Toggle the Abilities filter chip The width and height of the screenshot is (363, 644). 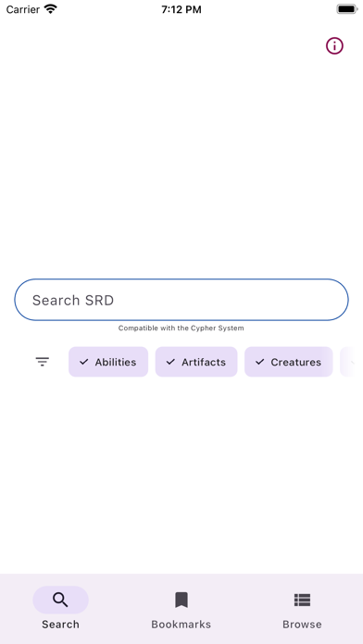108,362
